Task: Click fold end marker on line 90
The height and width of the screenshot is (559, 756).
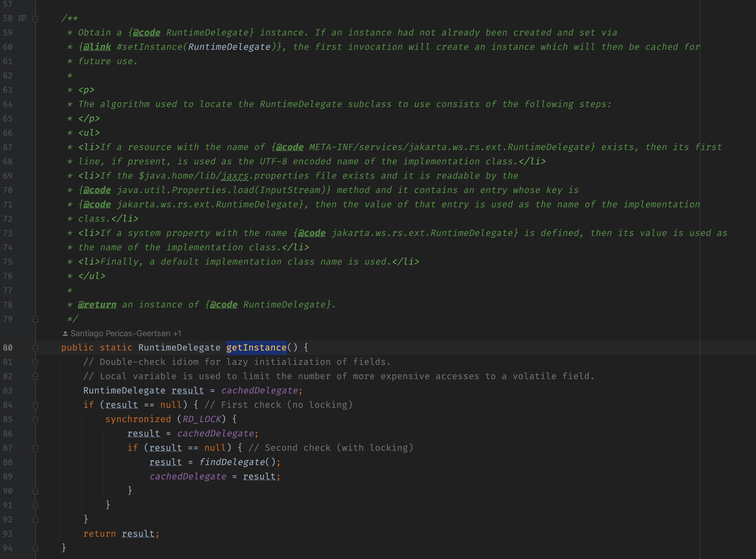Action: pyautogui.click(x=36, y=491)
